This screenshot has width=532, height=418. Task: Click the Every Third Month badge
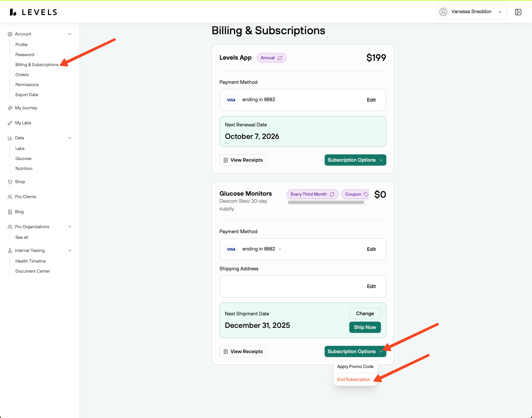[x=312, y=194]
